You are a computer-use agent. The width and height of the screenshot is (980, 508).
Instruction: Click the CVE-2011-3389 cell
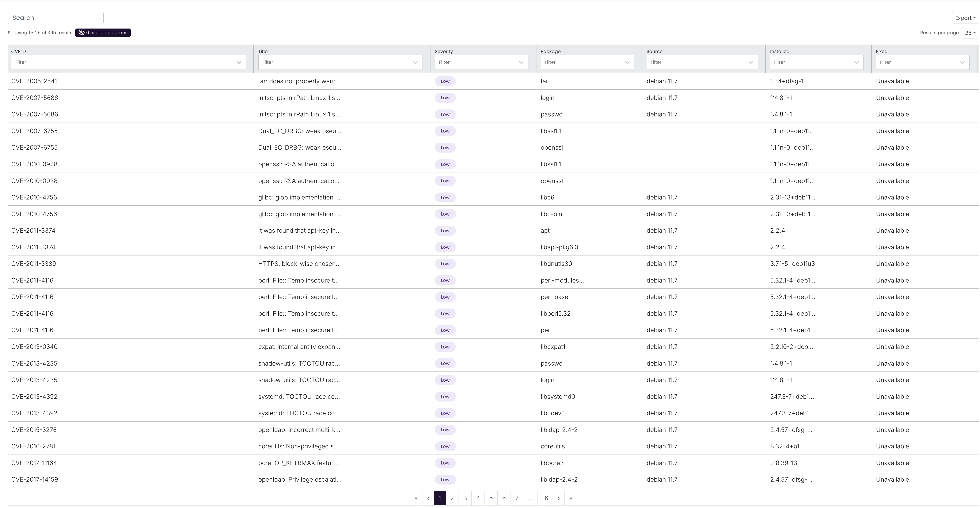34,264
